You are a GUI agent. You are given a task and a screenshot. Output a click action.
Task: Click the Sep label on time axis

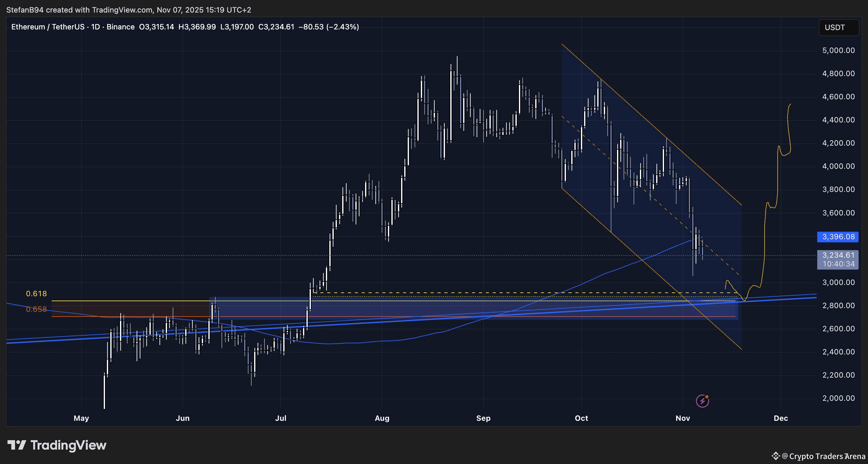(x=484, y=418)
